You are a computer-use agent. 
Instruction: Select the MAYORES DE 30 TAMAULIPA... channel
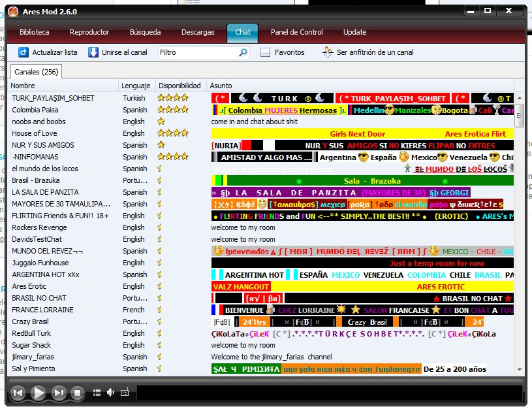coord(260,204)
